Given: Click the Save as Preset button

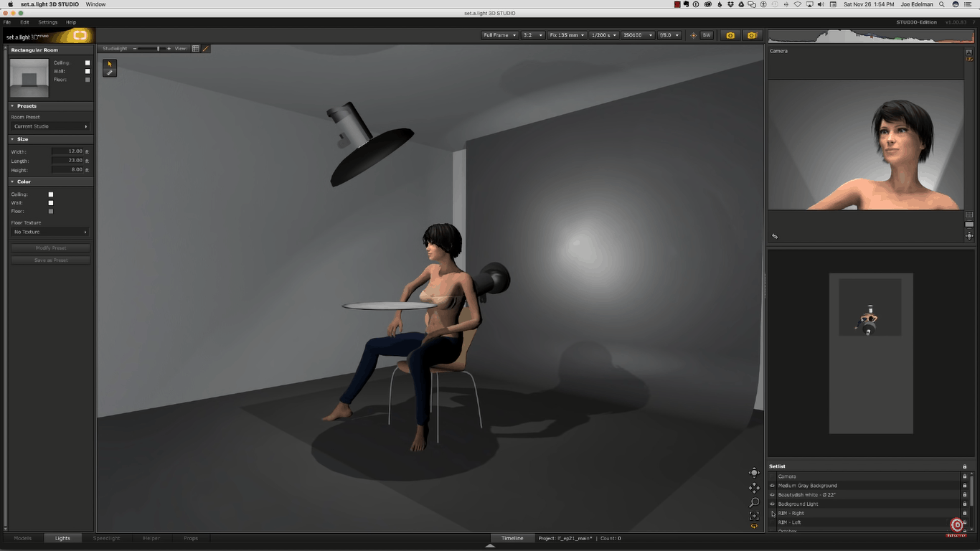Looking at the screenshot, I should (51, 260).
